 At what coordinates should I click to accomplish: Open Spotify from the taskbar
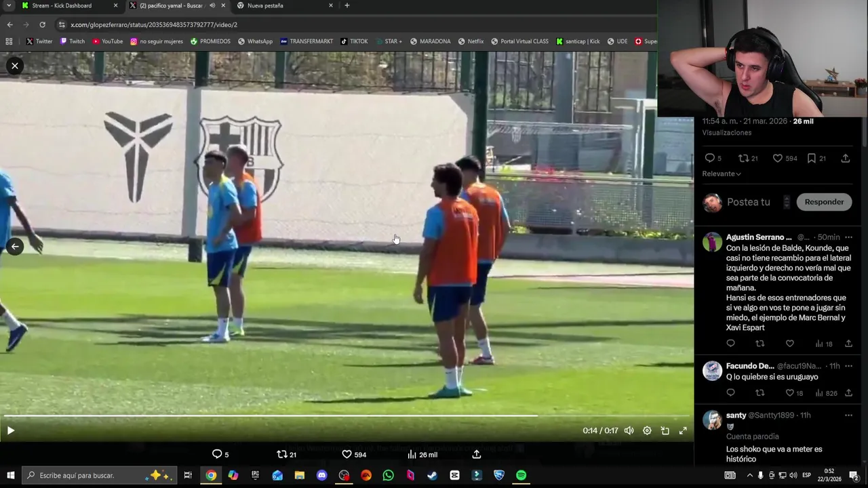[521, 475]
